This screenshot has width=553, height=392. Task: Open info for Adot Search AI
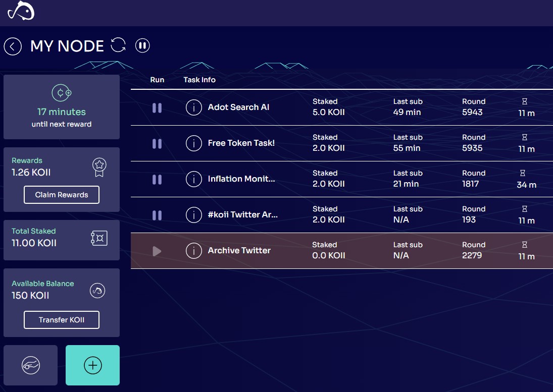[193, 107]
